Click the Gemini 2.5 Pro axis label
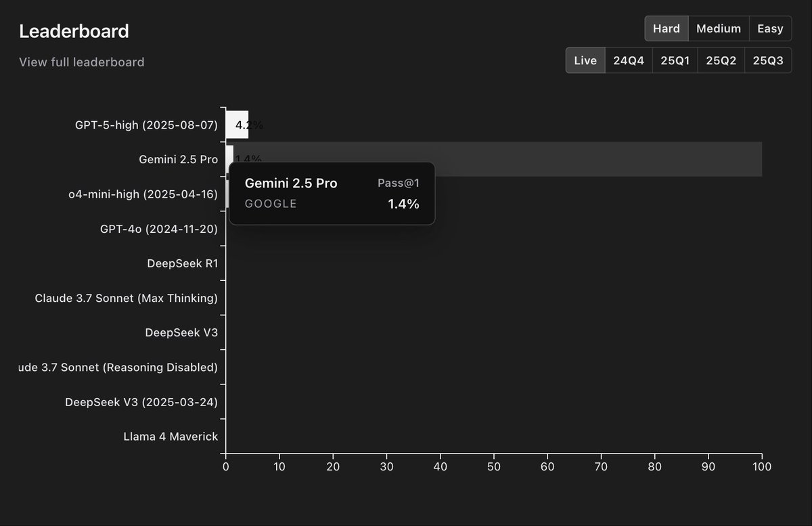812x526 pixels. [179, 160]
